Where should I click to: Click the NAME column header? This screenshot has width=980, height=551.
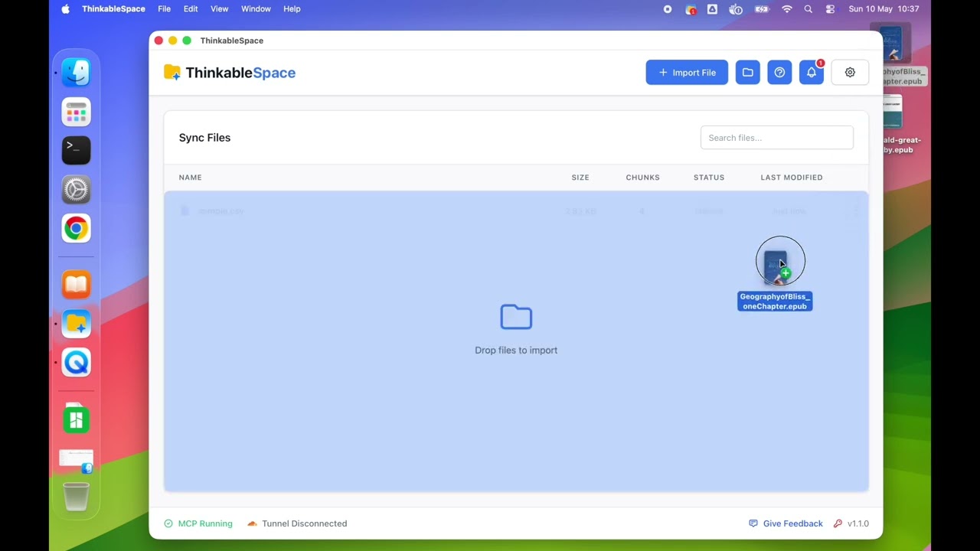click(191, 178)
